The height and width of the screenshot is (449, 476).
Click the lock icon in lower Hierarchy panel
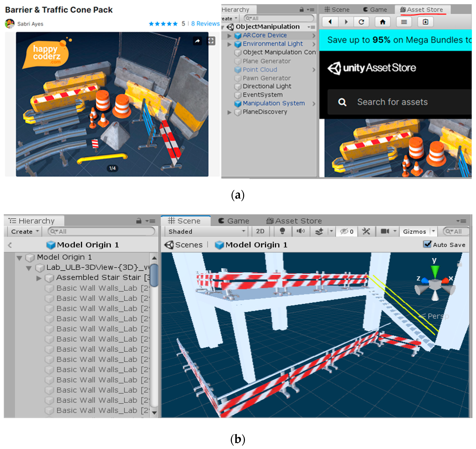139,221
